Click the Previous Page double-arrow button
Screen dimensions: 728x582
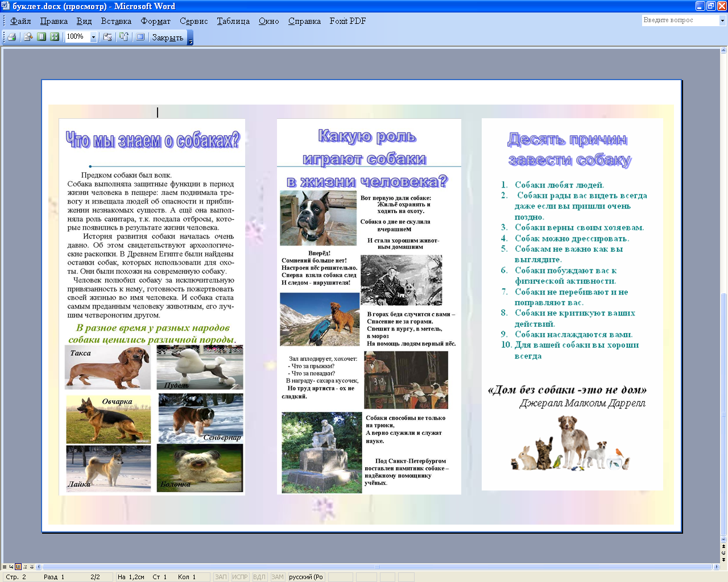(x=723, y=546)
